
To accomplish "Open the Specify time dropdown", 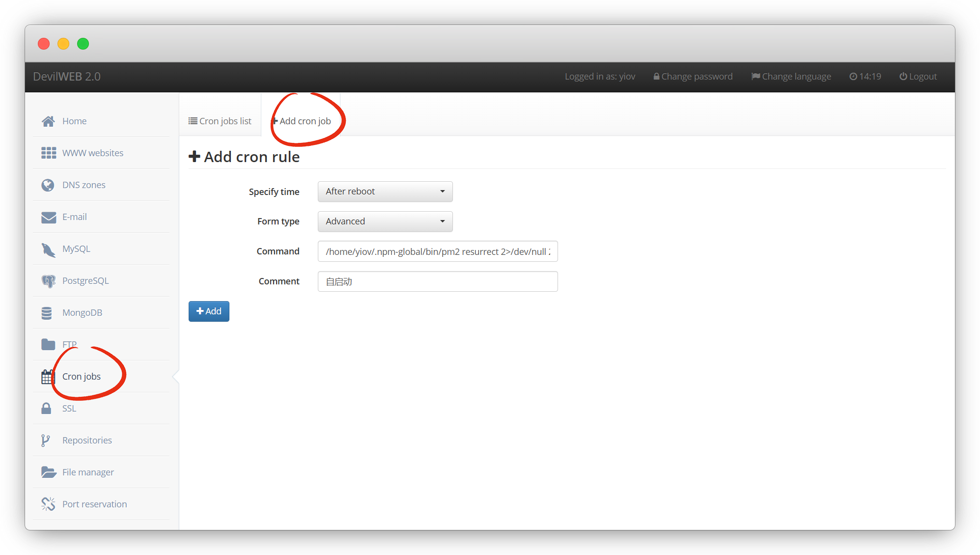I will tap(385, 192).
